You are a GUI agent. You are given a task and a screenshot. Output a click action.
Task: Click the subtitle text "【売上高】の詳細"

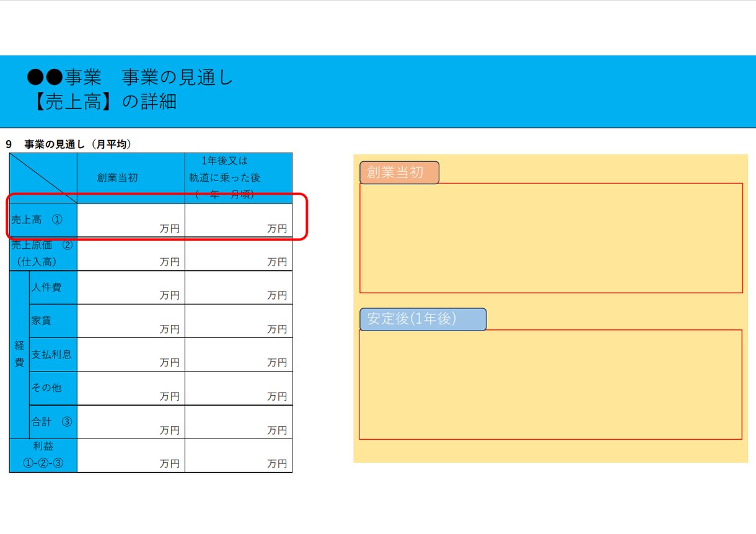102,102
